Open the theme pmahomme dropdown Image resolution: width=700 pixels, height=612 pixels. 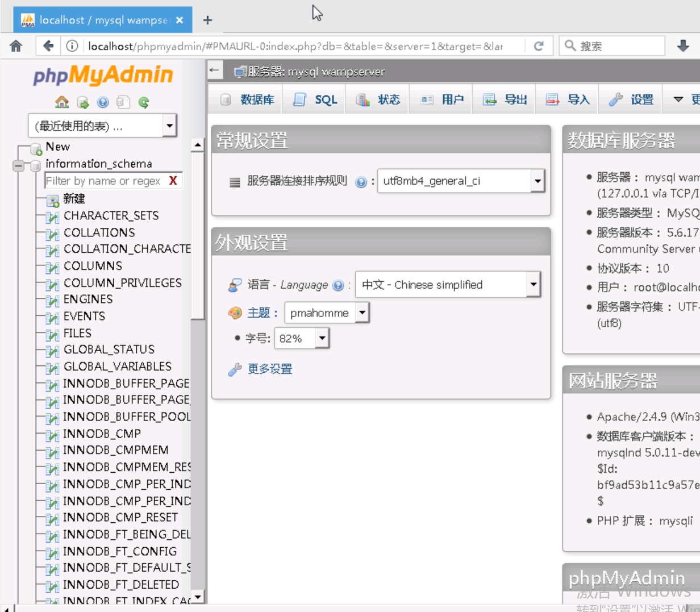click(x=327, y=313)
